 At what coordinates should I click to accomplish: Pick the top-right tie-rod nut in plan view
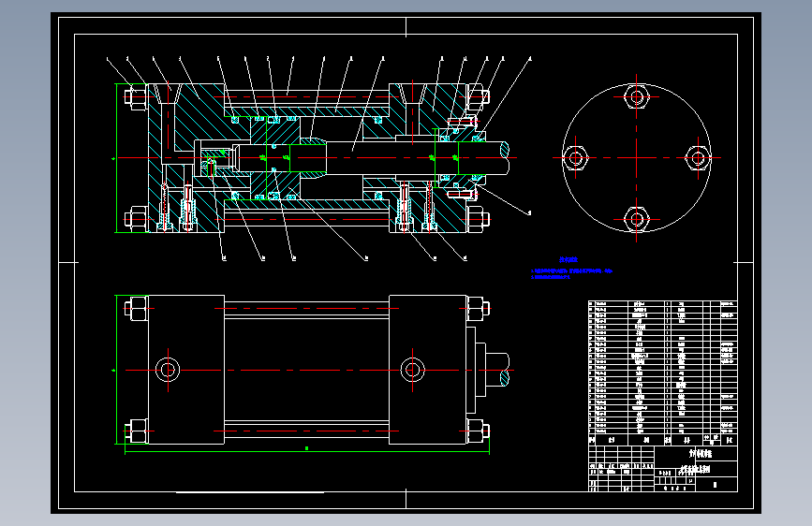tap(478, 309)
